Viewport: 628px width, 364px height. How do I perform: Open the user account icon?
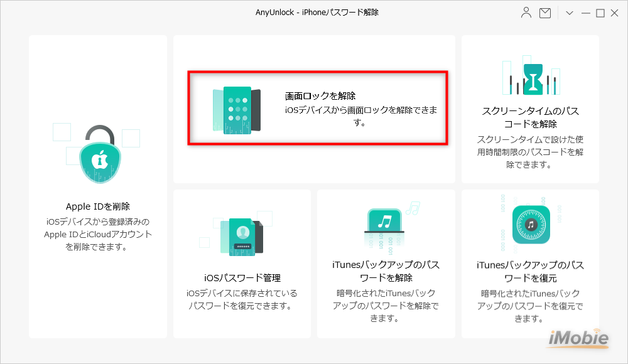[x=526, y=13]
